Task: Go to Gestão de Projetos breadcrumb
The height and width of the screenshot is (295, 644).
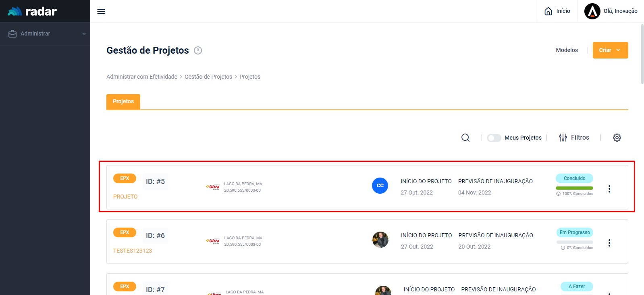Action: coord(208,77)
